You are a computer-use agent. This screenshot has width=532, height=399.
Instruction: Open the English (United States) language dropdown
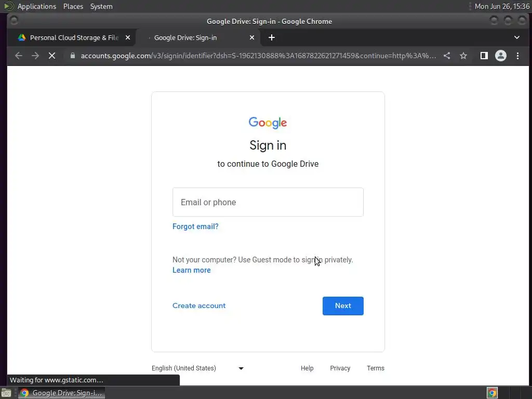coord(198,368)
